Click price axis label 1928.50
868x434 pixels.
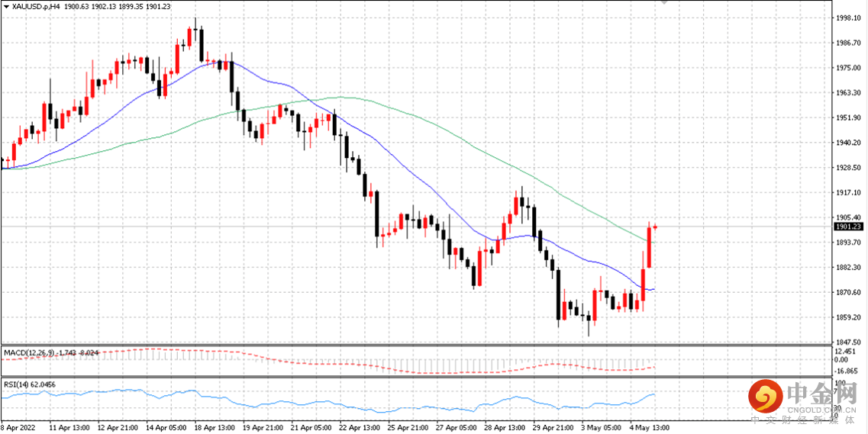847,168
